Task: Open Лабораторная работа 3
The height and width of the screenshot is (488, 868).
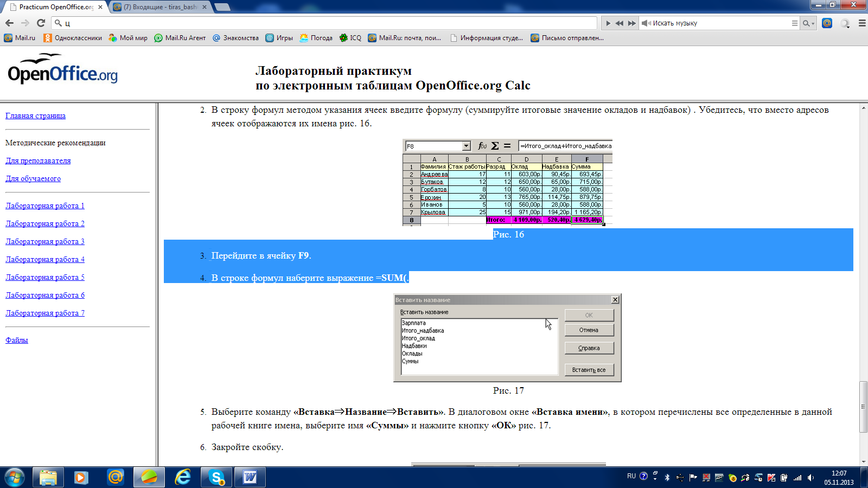Action: click(45, 241)
